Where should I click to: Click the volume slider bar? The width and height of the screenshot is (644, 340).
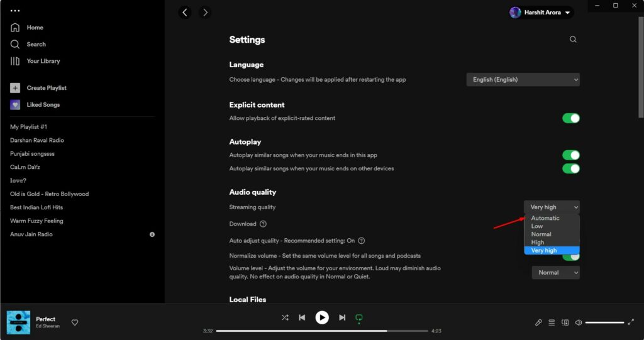coord(604,322)
